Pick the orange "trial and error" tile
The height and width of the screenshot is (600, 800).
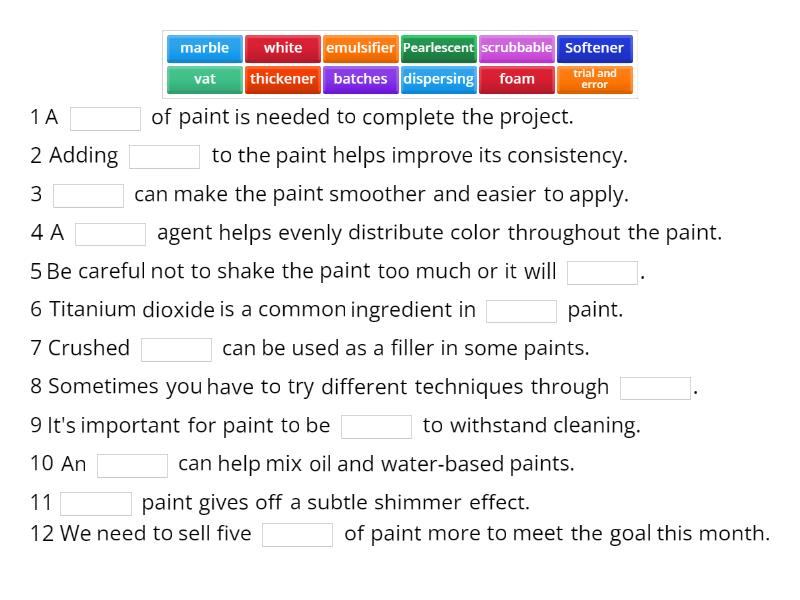pyautogui.click(x=595, y=78)
